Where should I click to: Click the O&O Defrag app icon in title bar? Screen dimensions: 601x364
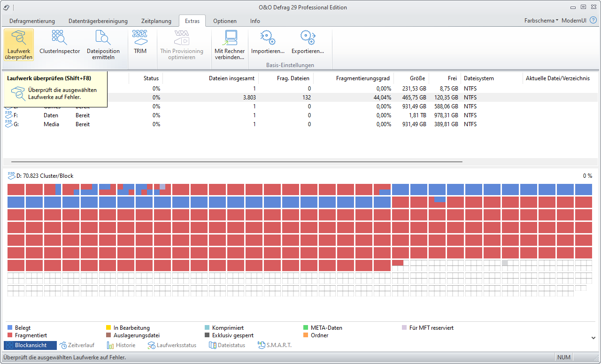click(7, 7)
